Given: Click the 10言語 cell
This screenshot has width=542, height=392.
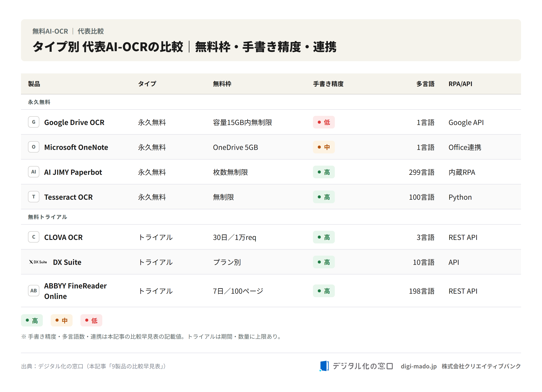Looking at the screenshot, I should point(424,262).
